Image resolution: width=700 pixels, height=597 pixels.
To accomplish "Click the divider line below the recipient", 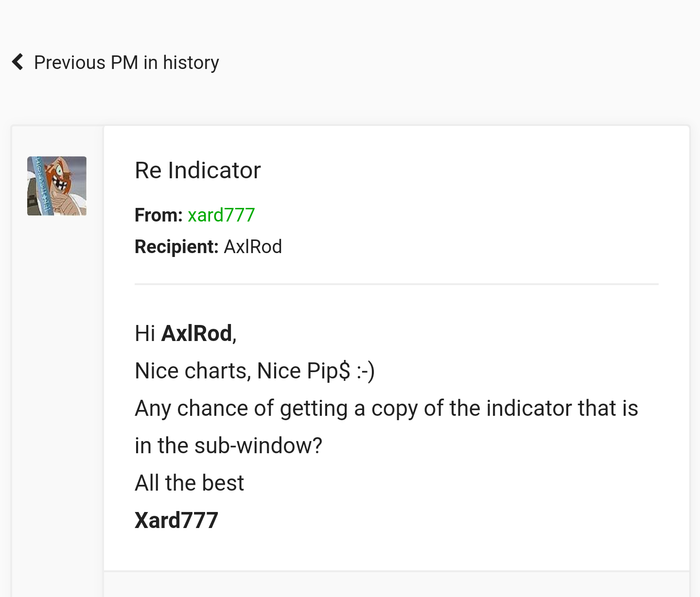I will [396, 284].
